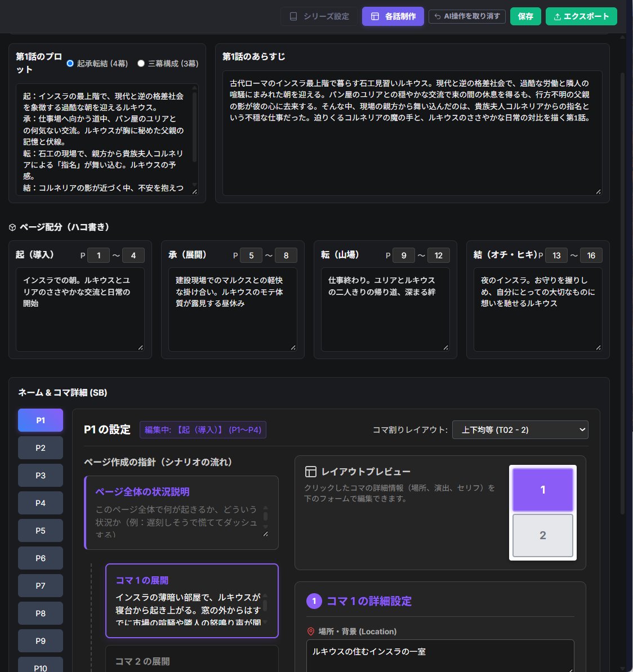
Task: Click the upload icon in エクスポート button
Action: coord(557,16)
